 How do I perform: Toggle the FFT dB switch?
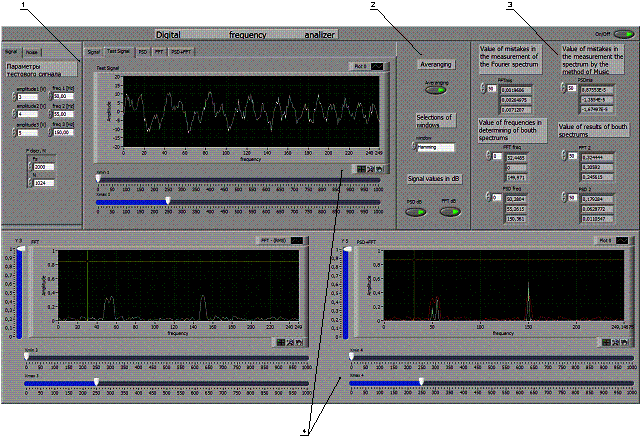click(450, 212)
